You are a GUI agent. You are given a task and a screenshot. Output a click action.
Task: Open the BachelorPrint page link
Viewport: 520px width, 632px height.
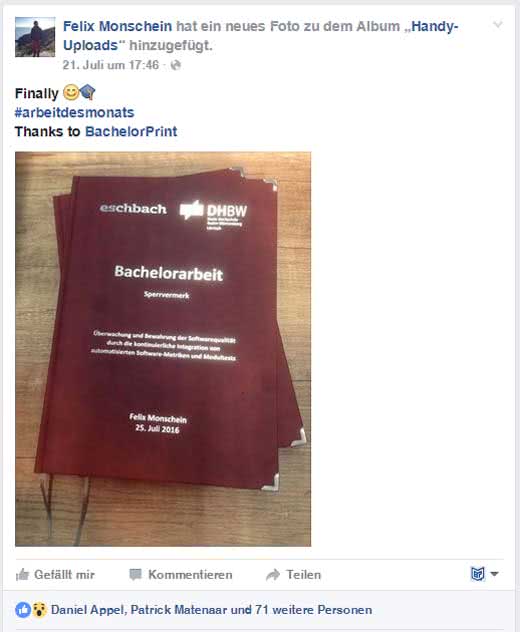(x=131, y=132)
